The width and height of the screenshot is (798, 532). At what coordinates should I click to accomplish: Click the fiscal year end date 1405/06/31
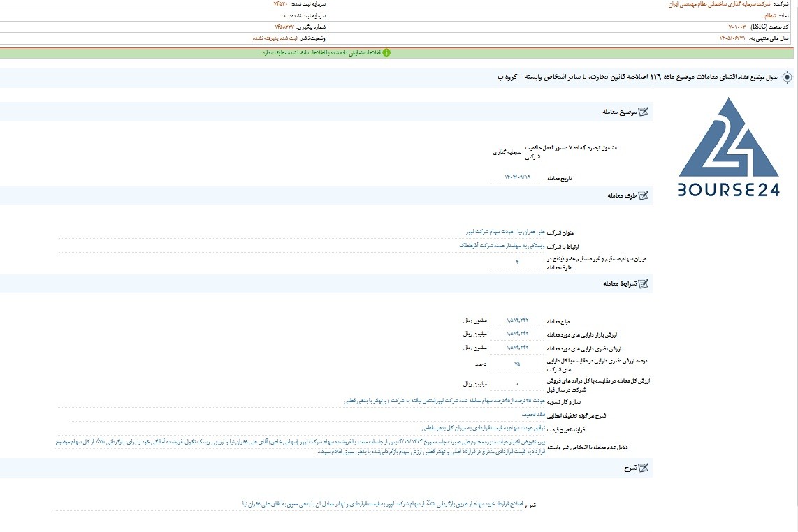tap(732, 38)
